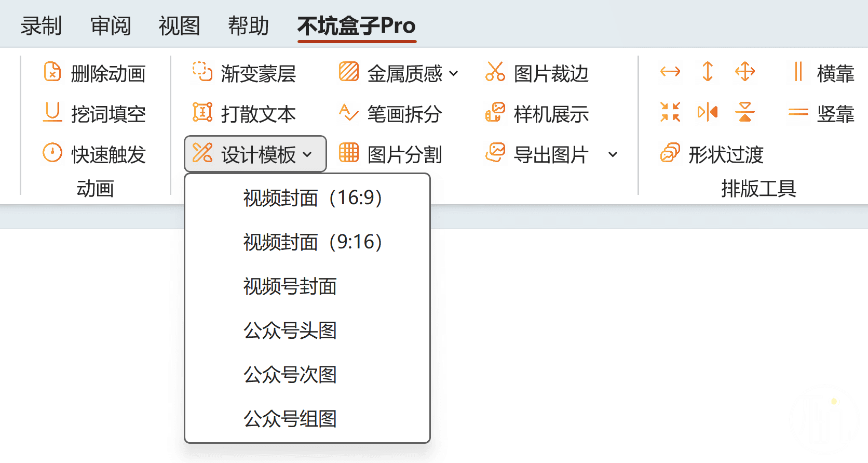This screenshot has height=463, width=868.
Task: Click the 笔画拆分 button label
Action: pyautogui.click(x=405, y=114)
